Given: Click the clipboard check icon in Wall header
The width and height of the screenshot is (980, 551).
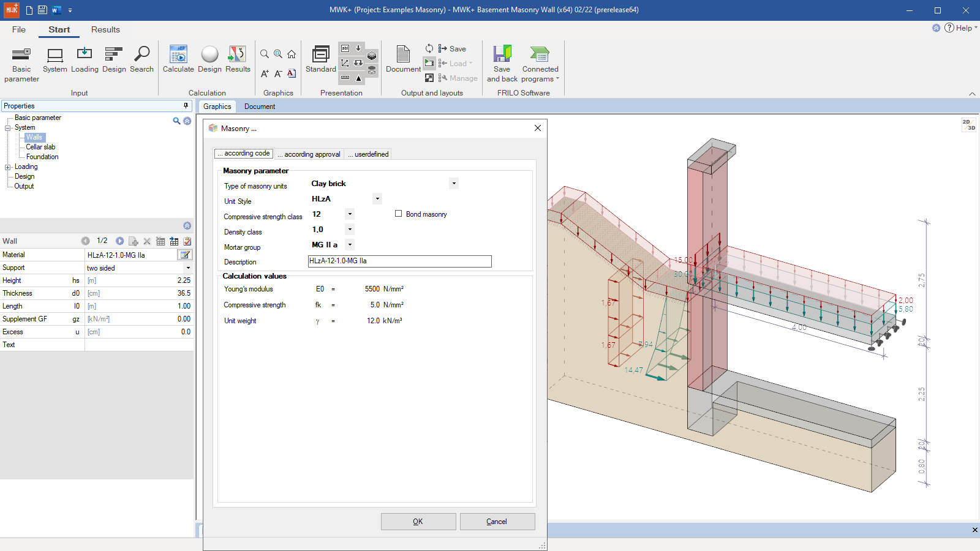Looking at the screenshot, I should point(187,241).
